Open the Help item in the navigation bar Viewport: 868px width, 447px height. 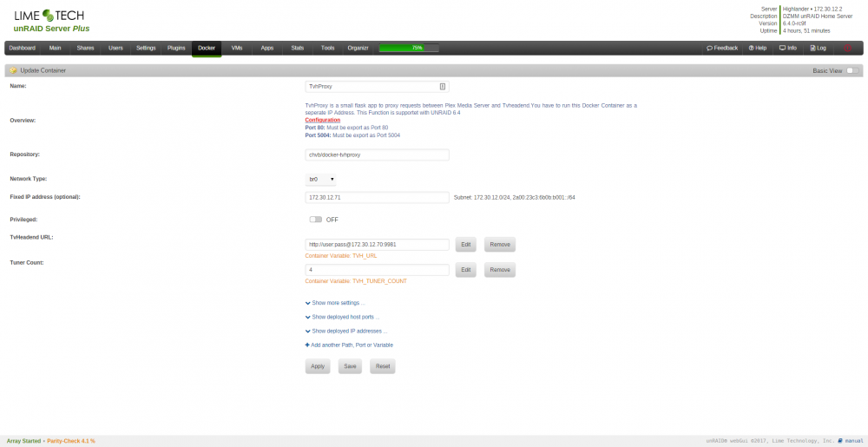click(757, 48)
